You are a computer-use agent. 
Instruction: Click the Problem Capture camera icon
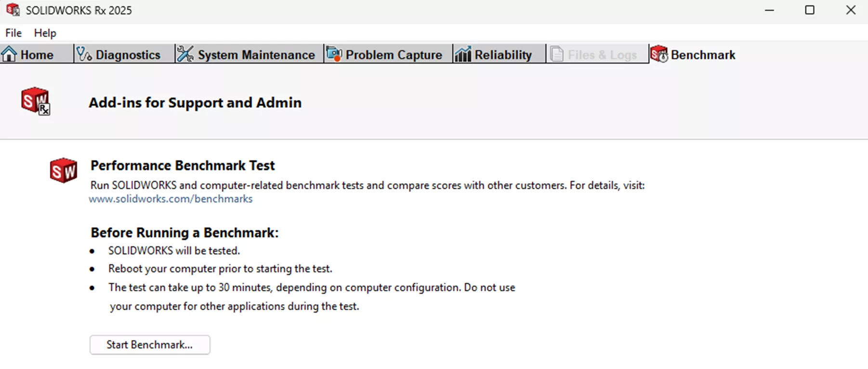334,54
